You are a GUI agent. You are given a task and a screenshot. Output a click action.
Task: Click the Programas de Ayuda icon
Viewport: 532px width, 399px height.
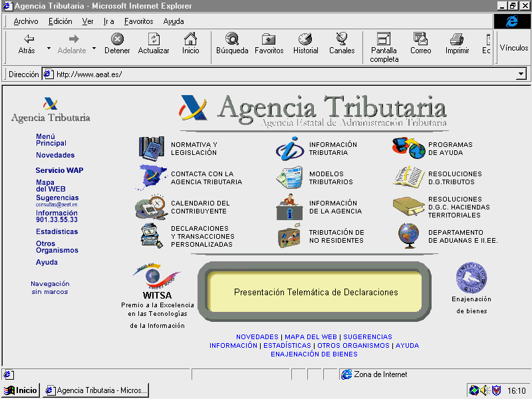409,148
